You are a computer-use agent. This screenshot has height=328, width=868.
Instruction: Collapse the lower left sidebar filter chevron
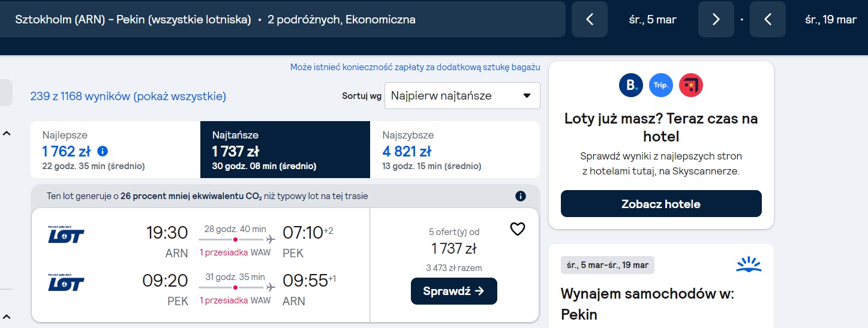pos(7,316)
